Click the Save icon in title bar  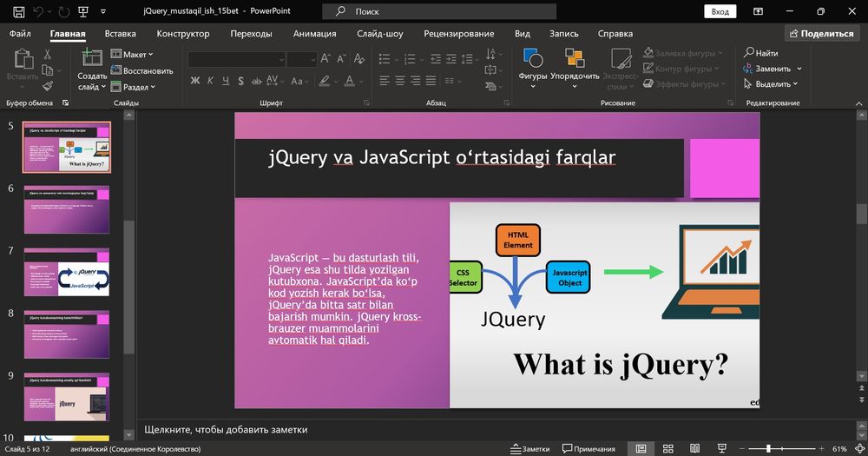pyautogui.click(x=18, y=11)
